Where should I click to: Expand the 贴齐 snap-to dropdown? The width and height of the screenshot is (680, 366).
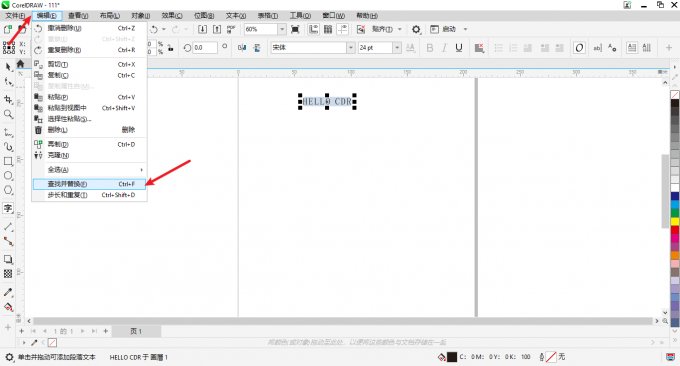pos(400,29)
